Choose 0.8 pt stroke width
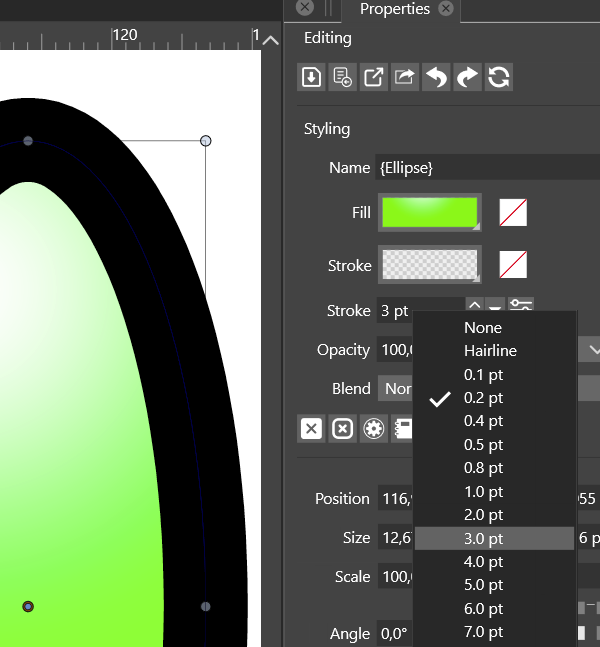This screenshot has height=647, width=600. (x=494, y=468)
